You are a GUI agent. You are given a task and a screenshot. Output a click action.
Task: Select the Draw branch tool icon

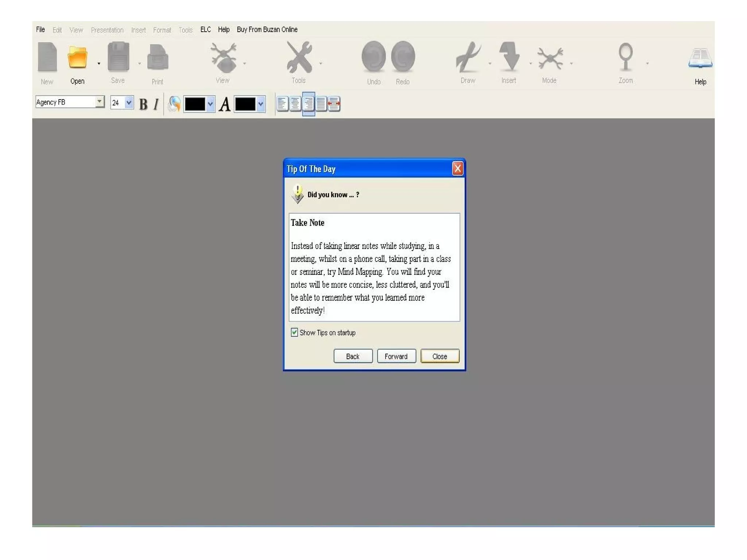coord(468,57)
